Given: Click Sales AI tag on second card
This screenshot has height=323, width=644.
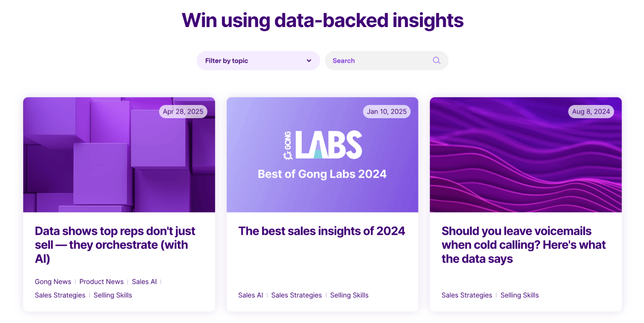Looking at the screenshot, I should 250,295.
